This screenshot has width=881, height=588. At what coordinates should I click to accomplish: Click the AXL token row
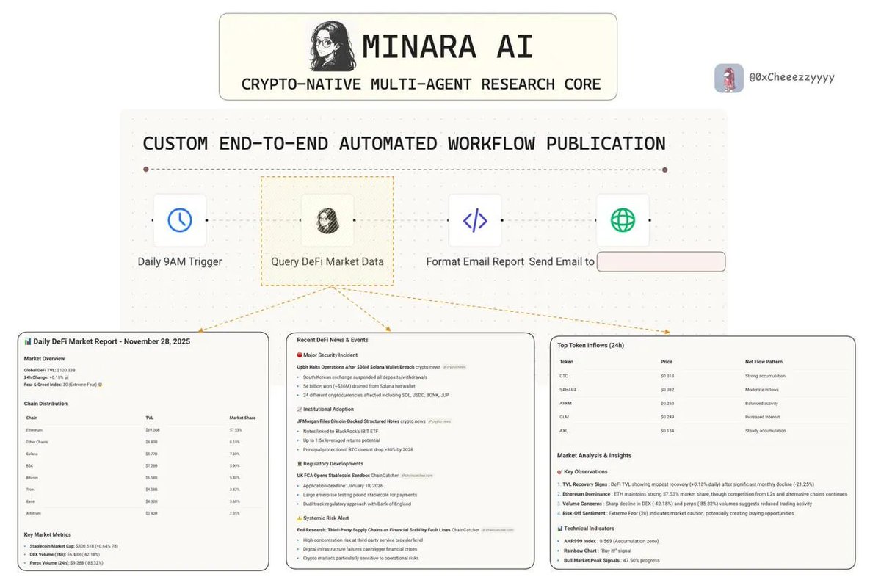click(703, 430)
